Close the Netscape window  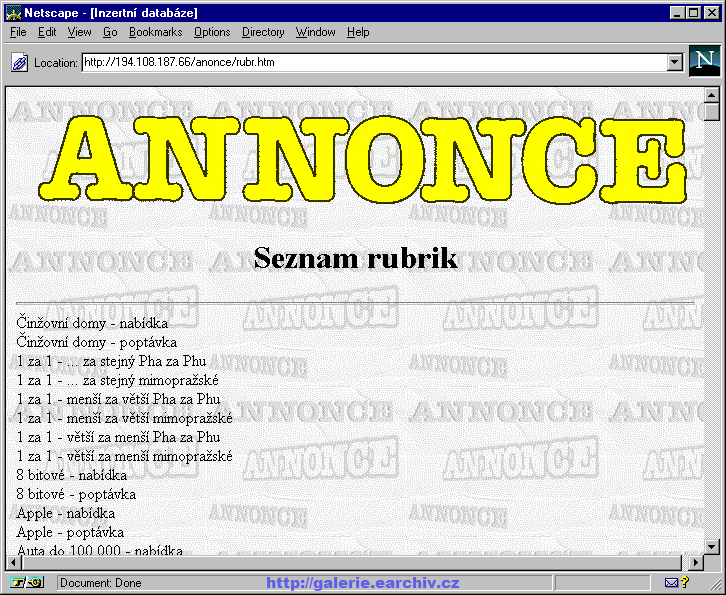712,13
